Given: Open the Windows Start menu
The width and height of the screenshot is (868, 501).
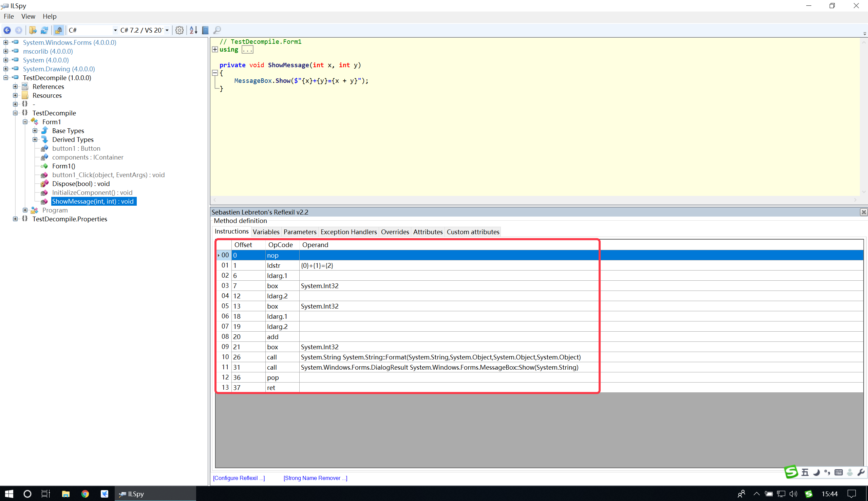Looking at the screenshot, I should (9, 494).
